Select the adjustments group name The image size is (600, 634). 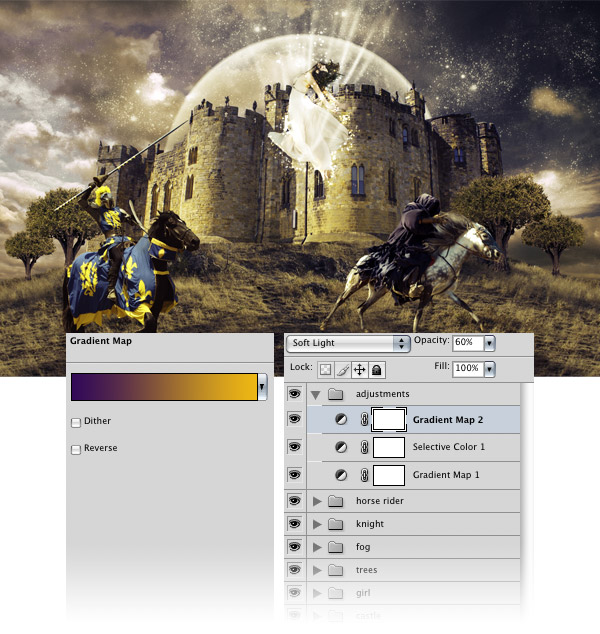pyautogui.click(x=382, y=394)
